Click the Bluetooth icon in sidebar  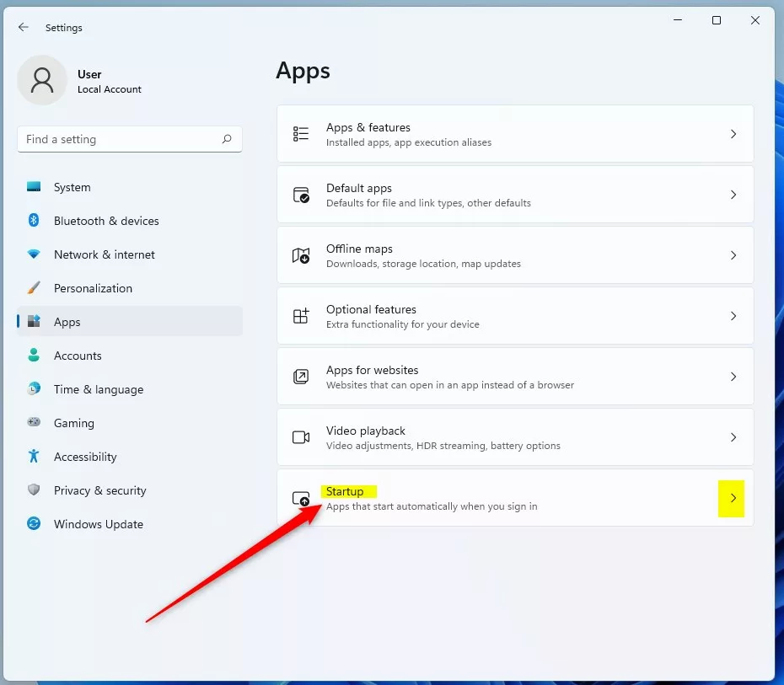click(x=34, y=221)
